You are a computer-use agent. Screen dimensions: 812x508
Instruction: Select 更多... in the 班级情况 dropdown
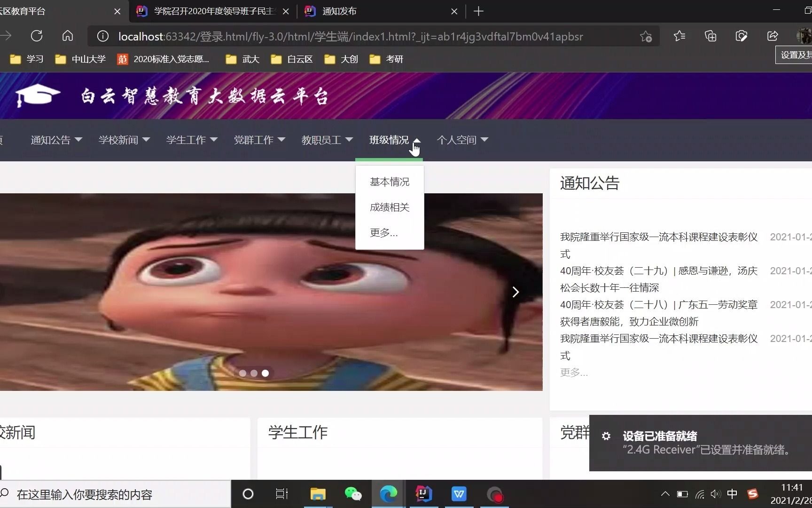(390, 233)
